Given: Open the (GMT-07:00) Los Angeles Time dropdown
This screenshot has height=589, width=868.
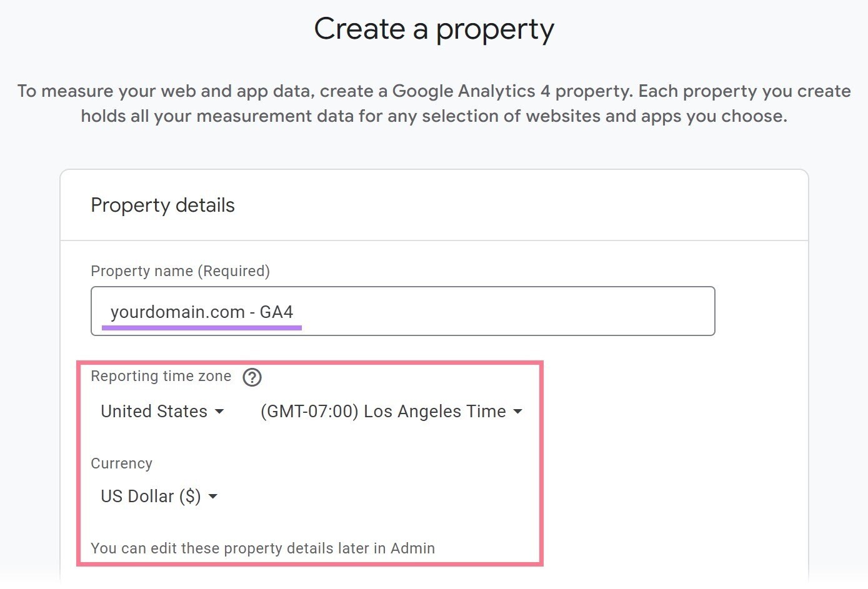Looking at the screenshot, I should click(x=383, y=411).
